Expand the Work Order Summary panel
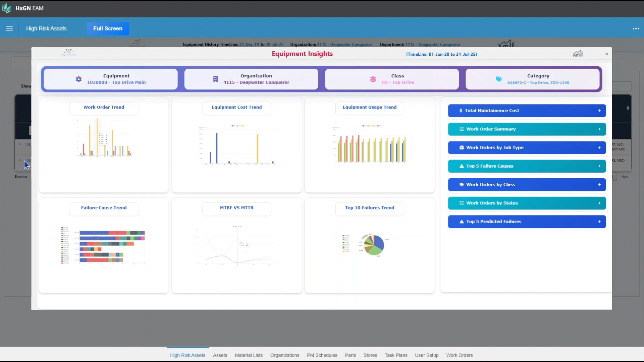Image resolution: width=644 pixels, height=362 pixels. tap(599, 129)
